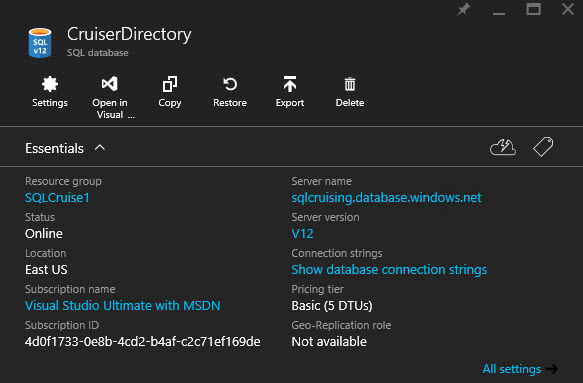The image size is (583, 383).
Task: Click the CruiserDirectory title
Action: (129, 34)
